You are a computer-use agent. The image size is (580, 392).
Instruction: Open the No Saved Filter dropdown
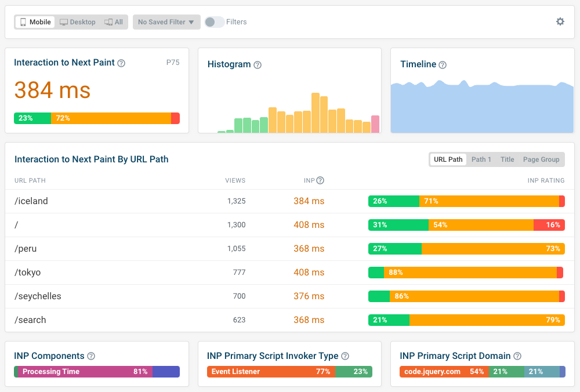pos(166,21)
